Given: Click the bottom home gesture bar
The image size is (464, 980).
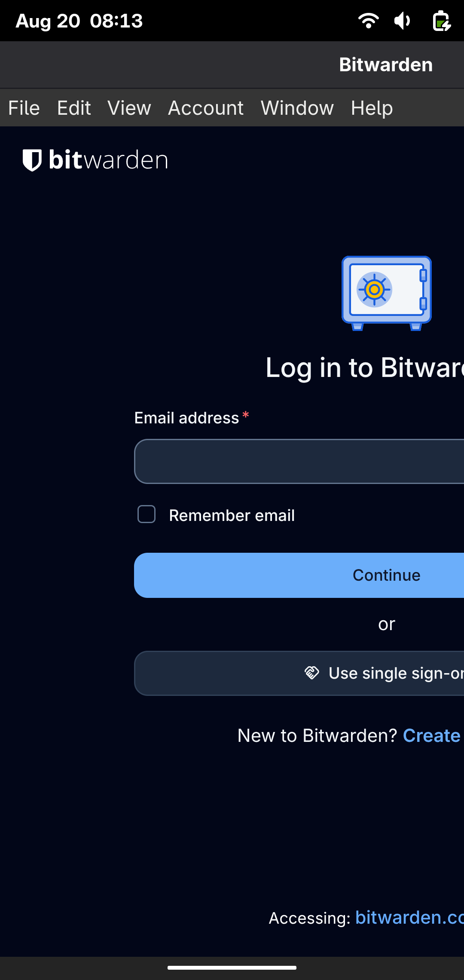Looking at the screenshot, I should pyautogui.click(x=232, y=968).
